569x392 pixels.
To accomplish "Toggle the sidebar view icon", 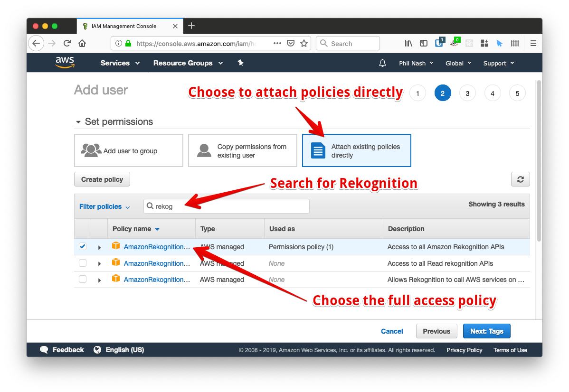I will tap(424, 43).
